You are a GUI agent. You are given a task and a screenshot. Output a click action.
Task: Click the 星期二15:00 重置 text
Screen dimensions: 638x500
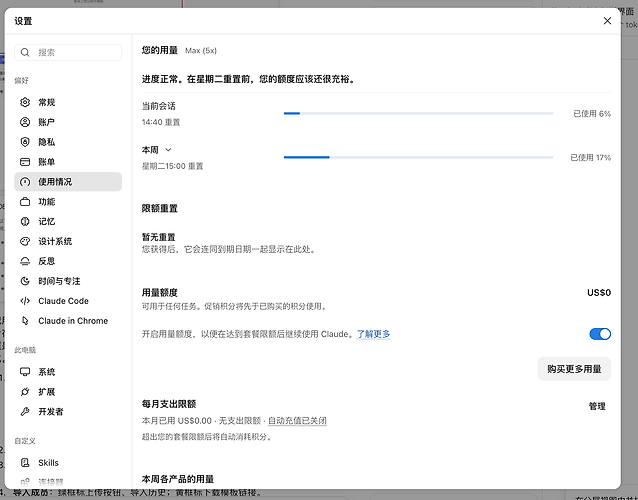click(x=173, y=166)
